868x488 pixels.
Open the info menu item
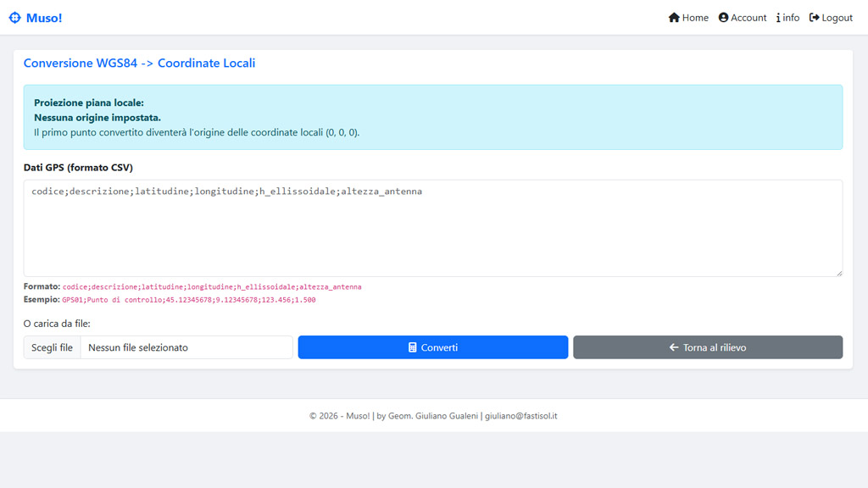point(787,18)
